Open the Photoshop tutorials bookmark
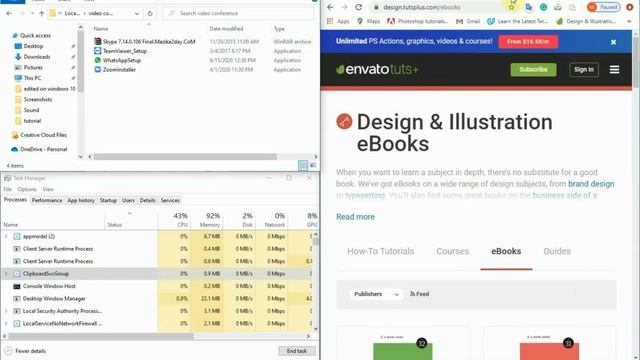 click(x=418, y=21)
